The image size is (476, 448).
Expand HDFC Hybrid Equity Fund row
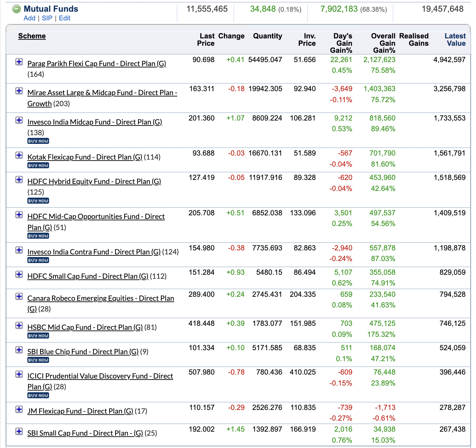point(19,180)
